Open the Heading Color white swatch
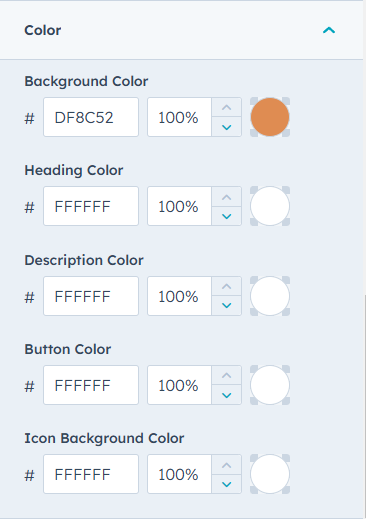Screen dimensions: 366x519 [270, 206]
